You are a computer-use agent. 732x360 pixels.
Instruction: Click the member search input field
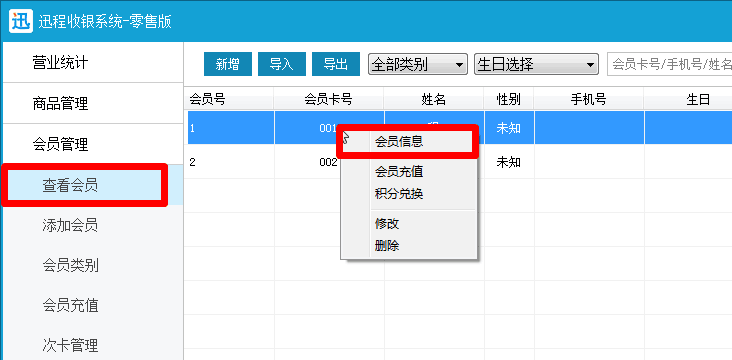tap(669, 64)
